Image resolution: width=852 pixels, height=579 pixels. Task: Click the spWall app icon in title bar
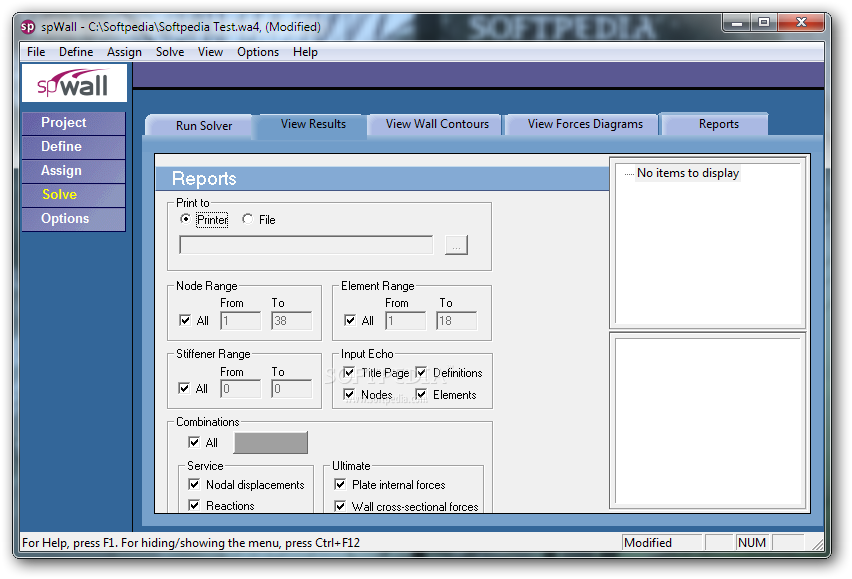pos(28,27)
